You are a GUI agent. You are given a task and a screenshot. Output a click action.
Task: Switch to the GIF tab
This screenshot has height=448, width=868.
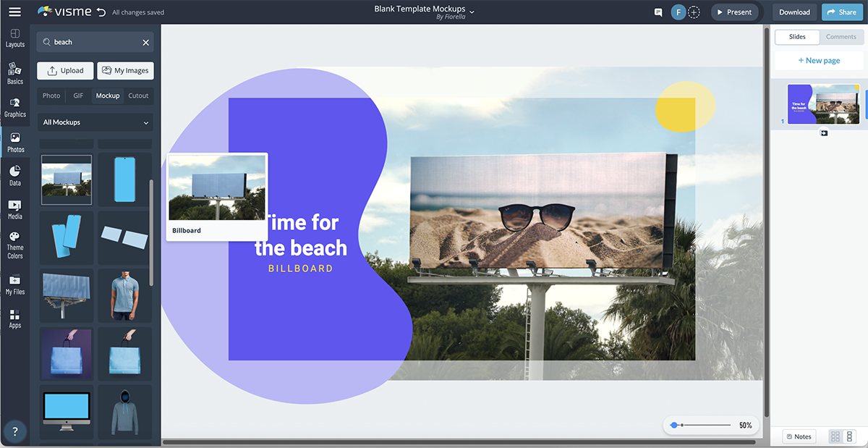tap(77, 95)
